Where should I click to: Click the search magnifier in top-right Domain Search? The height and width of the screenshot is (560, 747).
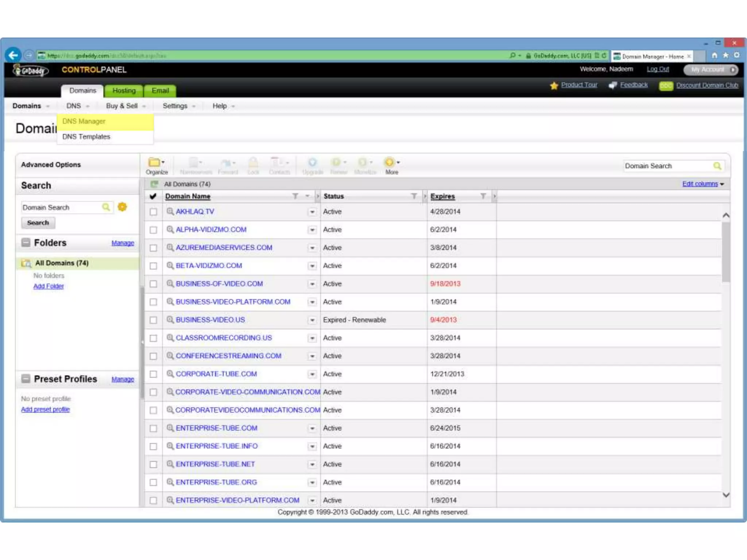(x=717, y=166)
